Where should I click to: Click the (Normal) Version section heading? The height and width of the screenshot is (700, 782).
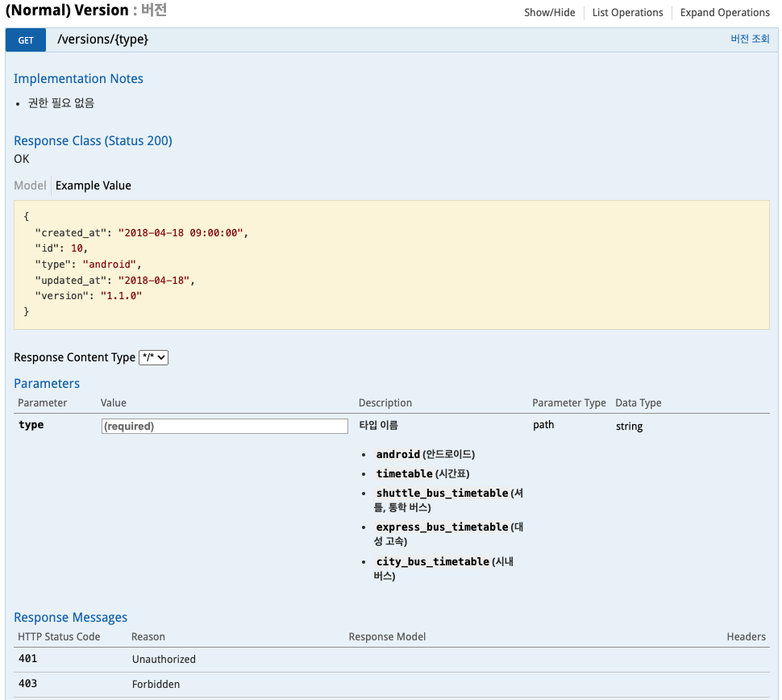pos(67,10)
